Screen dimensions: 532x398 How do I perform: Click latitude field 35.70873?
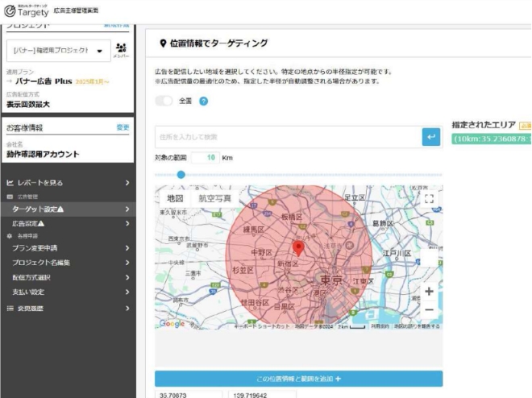coord(189,395)
